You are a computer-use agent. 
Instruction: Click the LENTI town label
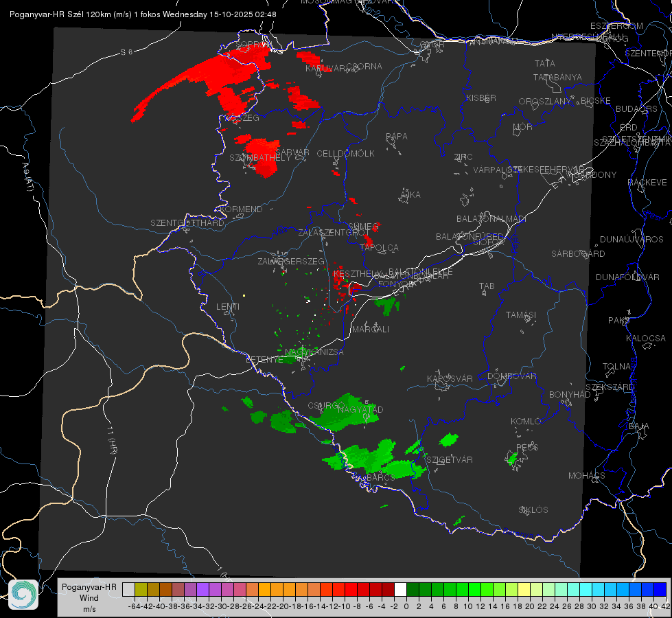pos(228,307)
